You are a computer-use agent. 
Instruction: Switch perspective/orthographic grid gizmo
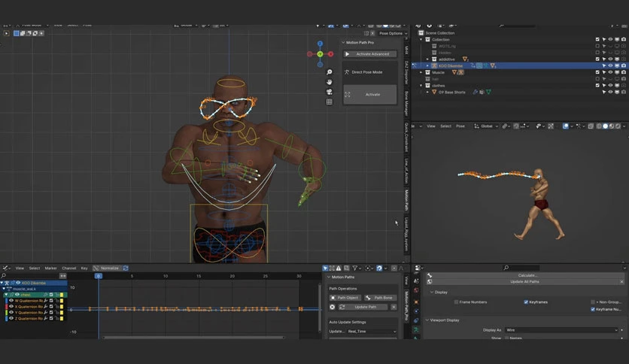point(330,102)
